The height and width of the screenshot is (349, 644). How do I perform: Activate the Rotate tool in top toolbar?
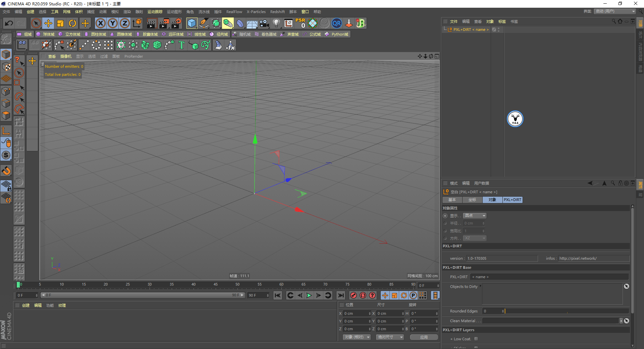tap(72, 23)
